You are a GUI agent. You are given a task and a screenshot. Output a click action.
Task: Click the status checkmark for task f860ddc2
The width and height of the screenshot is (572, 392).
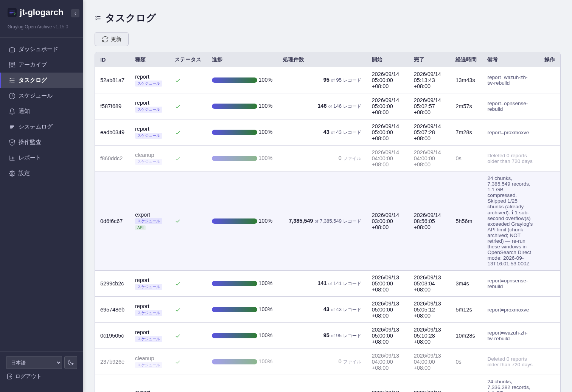[x=178, y=159]
